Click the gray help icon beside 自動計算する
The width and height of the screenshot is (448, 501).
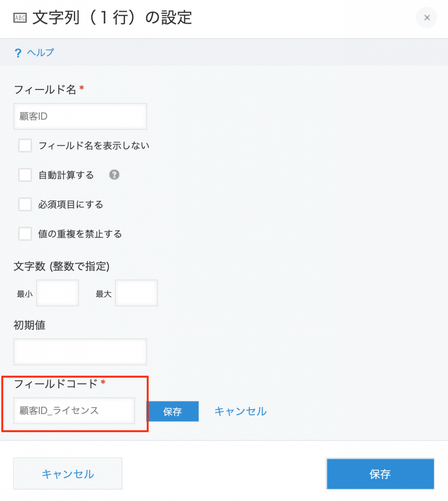114,175
